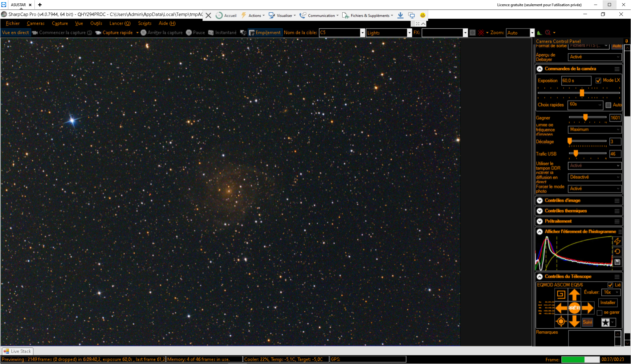Open the Outils menu

coord(96,23)
